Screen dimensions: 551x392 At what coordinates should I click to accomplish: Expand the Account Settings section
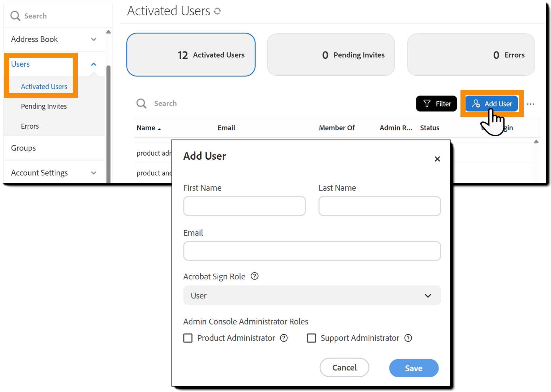pyautogui.click(x=94, y=173)
